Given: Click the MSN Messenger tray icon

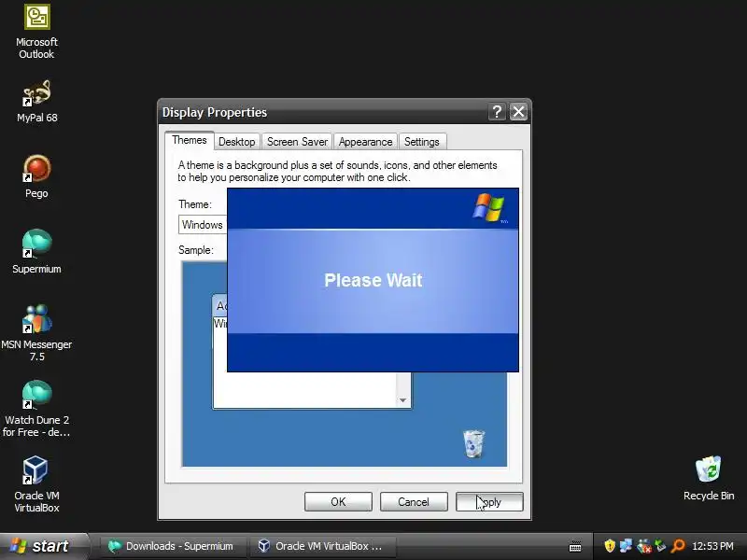Looking at the screenshot, I should [x=643, y=546].
